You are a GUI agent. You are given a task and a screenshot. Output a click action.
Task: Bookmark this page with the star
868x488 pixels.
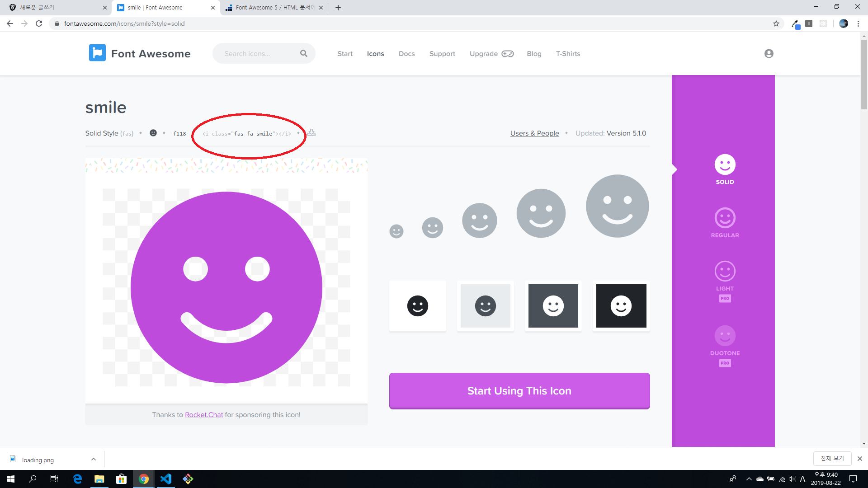[x=776, y=23]
